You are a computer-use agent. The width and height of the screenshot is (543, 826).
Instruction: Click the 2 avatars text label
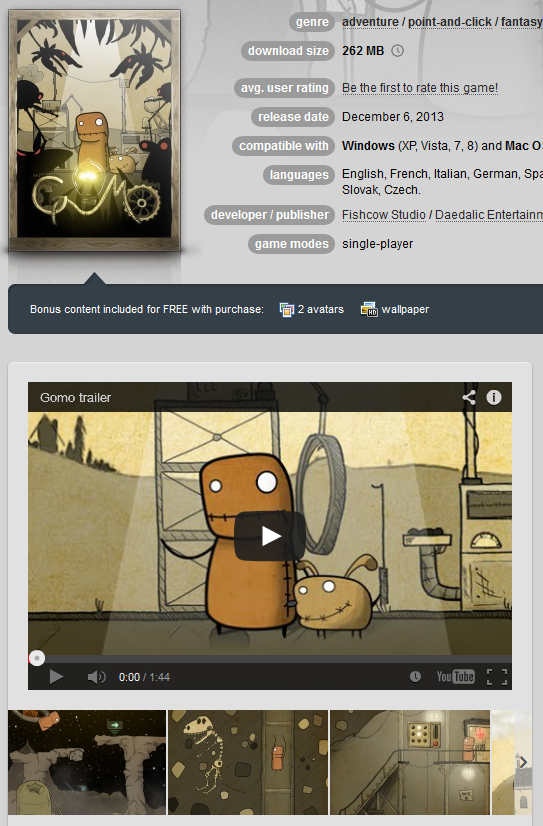(321, 309)
